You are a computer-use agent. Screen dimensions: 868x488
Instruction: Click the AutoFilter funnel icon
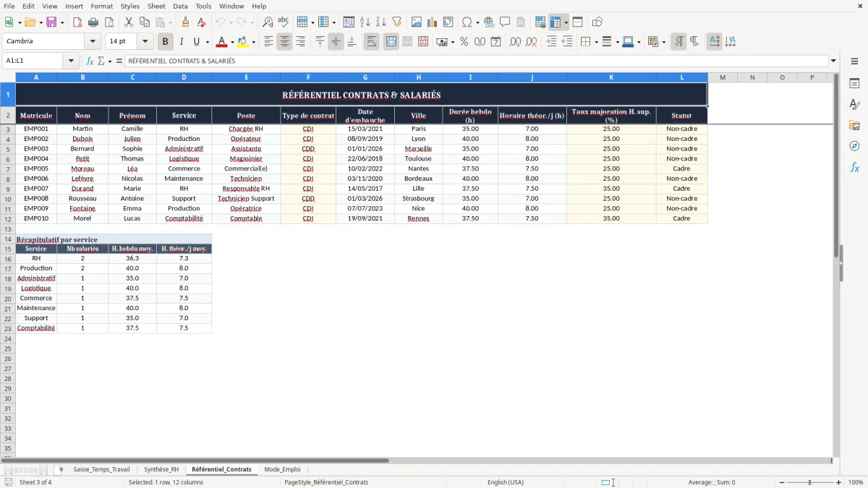tap(397, 22)
